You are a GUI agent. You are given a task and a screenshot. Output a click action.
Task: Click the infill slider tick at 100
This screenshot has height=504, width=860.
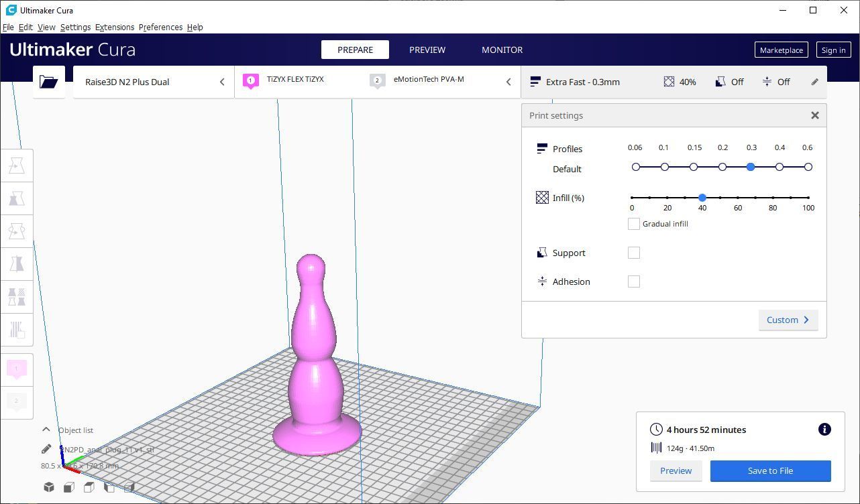click(808, 198)
